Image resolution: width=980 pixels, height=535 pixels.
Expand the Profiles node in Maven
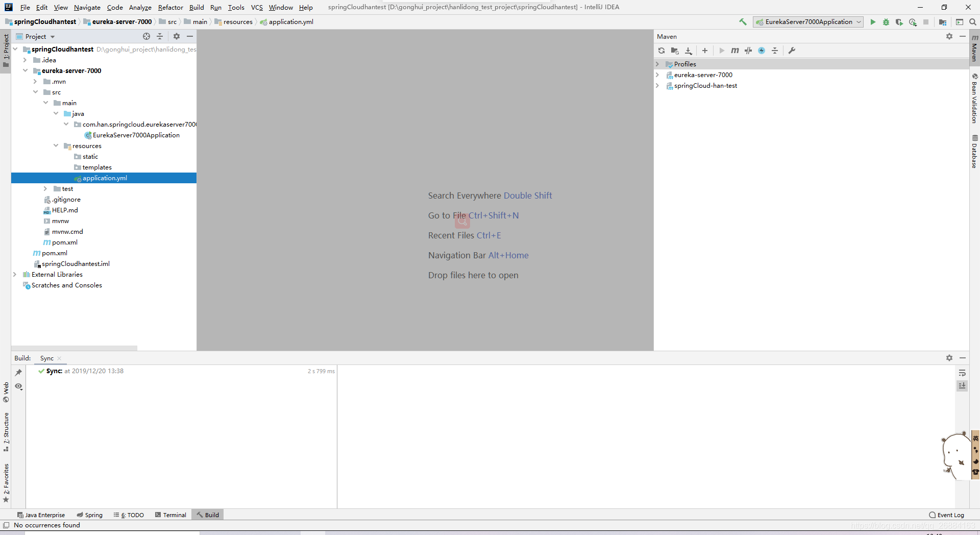[x=657, y=64]
